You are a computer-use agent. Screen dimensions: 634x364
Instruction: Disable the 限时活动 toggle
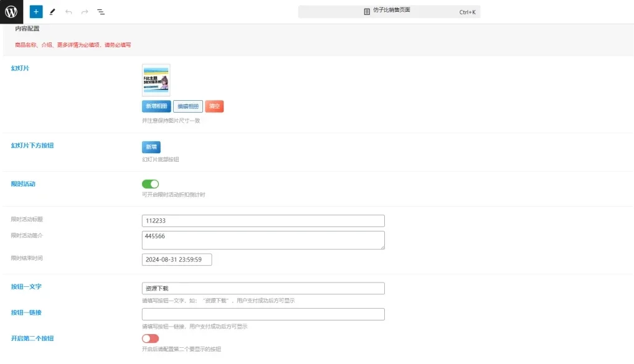[x=150, y=184]
